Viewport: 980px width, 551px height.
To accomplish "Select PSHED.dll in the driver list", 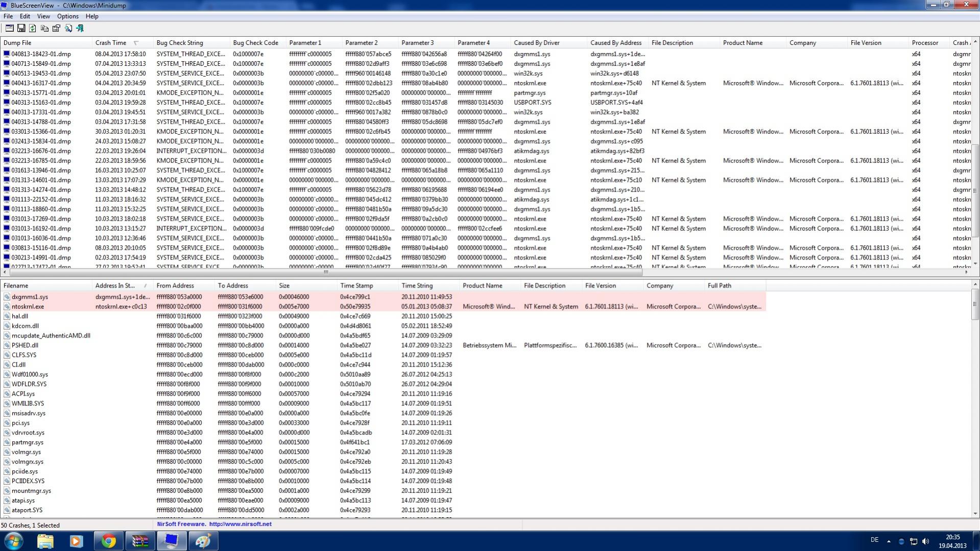I will coord(25,345).
